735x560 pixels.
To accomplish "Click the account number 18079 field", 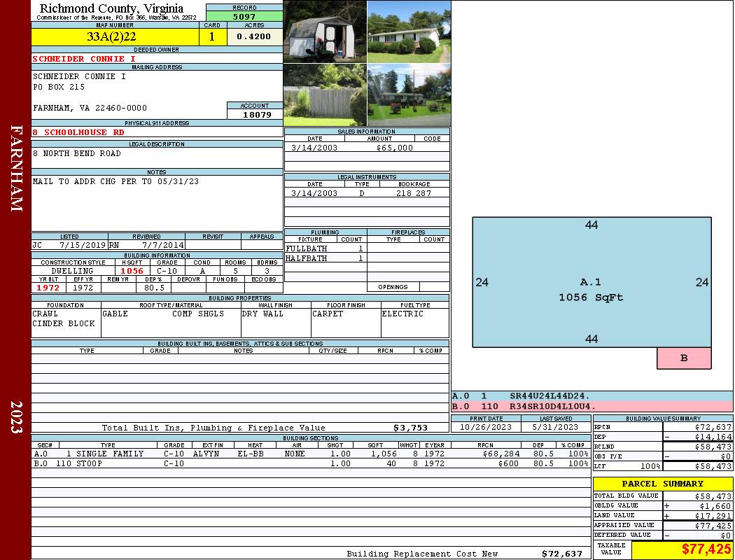I will (x=255, y=114).
